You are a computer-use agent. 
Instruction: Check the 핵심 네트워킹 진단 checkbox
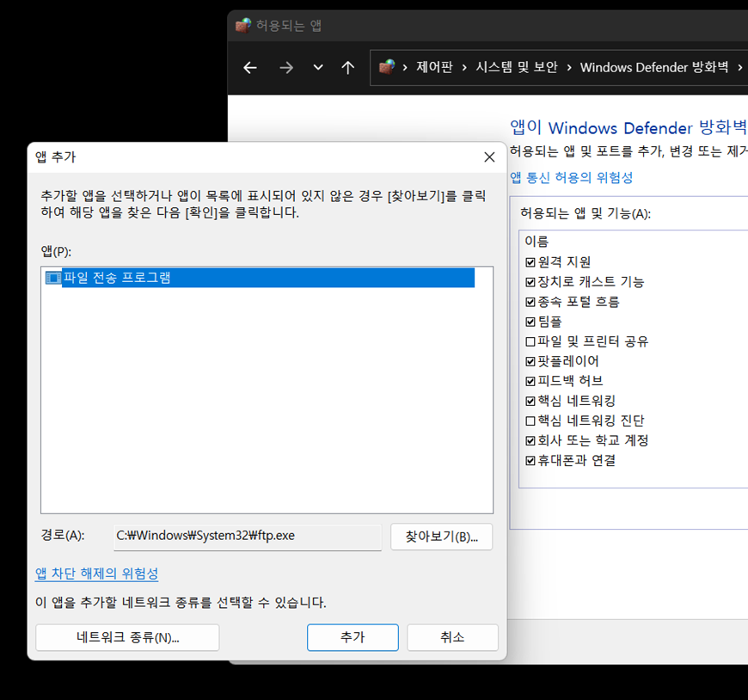pos(530,421)
